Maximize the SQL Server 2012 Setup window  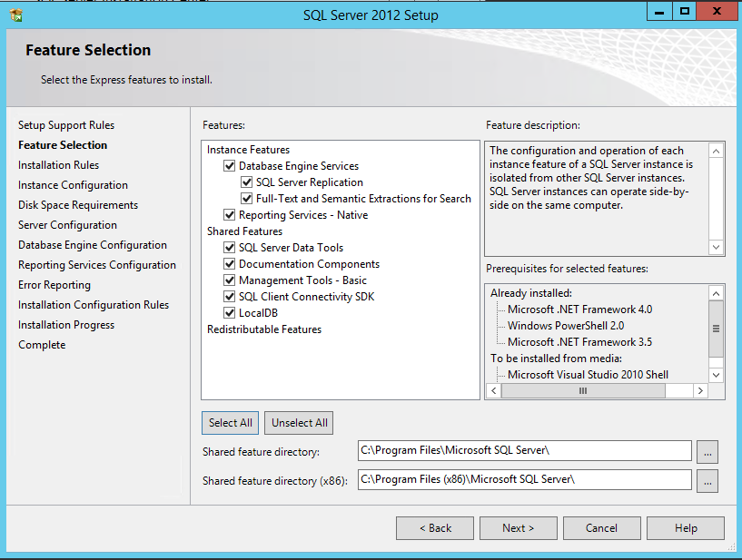click(x=684, y=12)
